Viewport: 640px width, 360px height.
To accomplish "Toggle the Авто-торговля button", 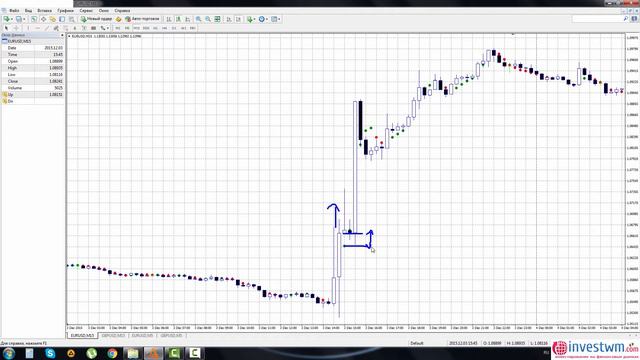I will coord(142,19).
